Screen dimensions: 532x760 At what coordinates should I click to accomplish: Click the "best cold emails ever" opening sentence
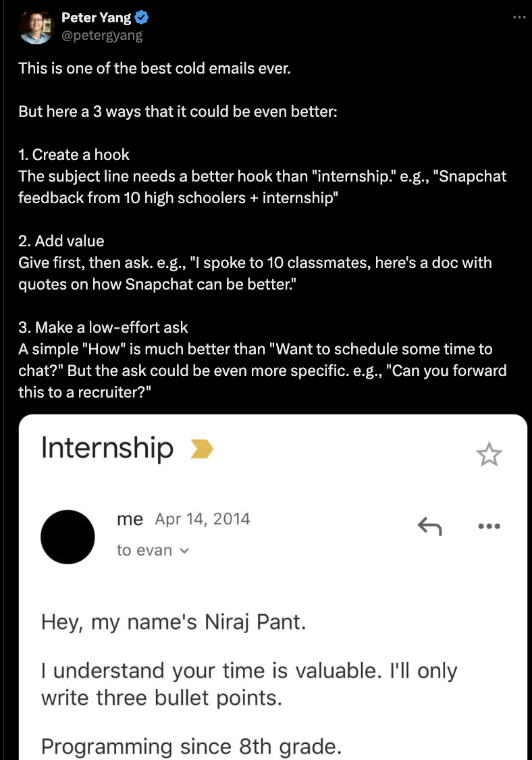tap(155, 68)
